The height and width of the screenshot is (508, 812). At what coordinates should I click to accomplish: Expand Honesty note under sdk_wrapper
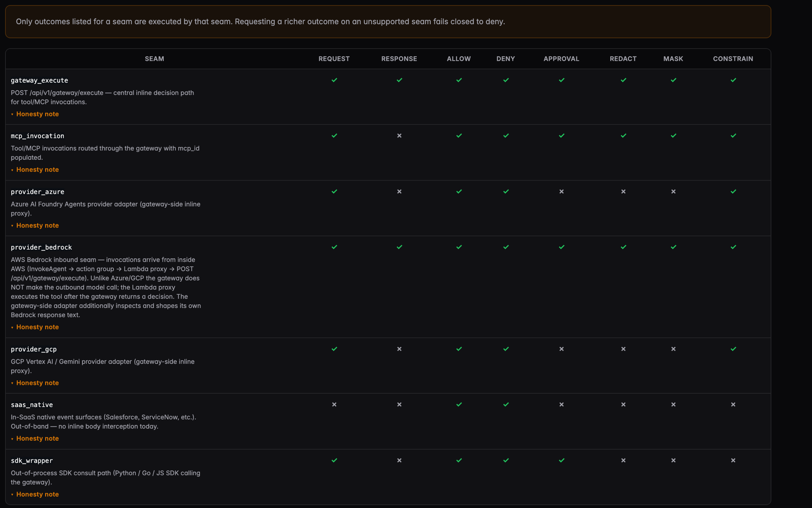[x=35, y=494]
